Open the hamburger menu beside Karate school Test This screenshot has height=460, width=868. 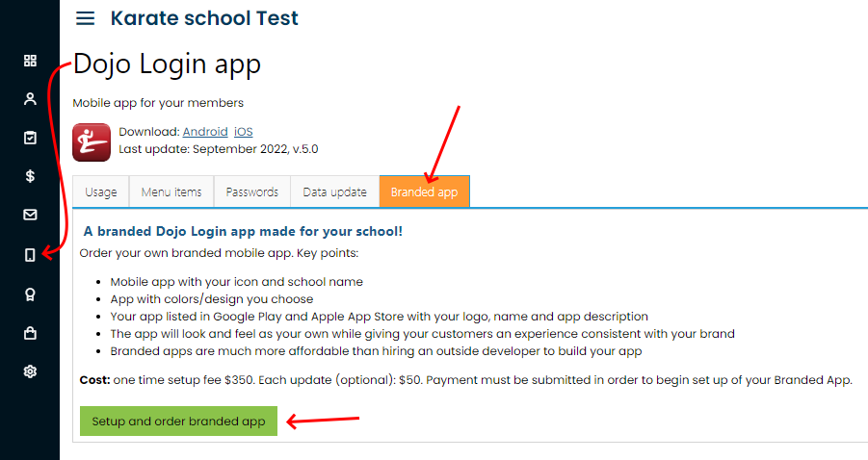pos(85,18)
